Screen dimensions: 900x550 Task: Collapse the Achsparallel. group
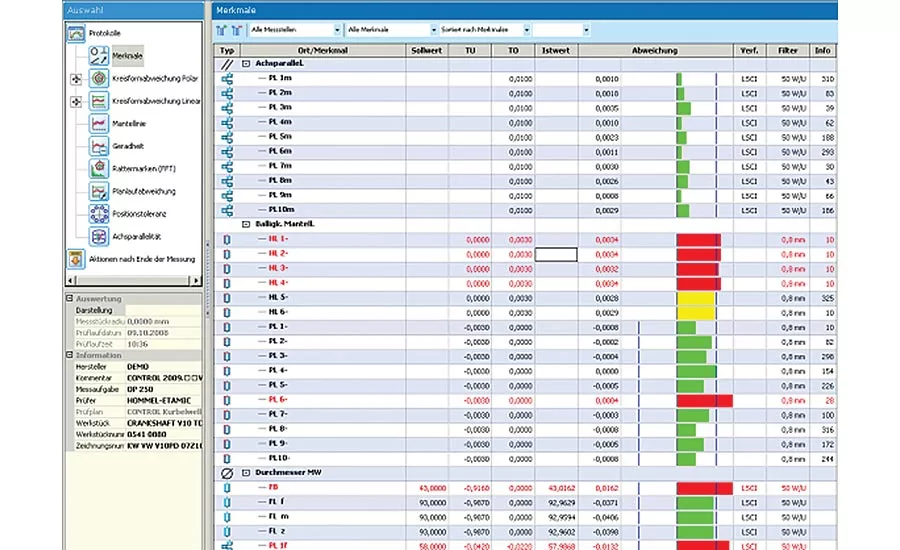point(246,64)
